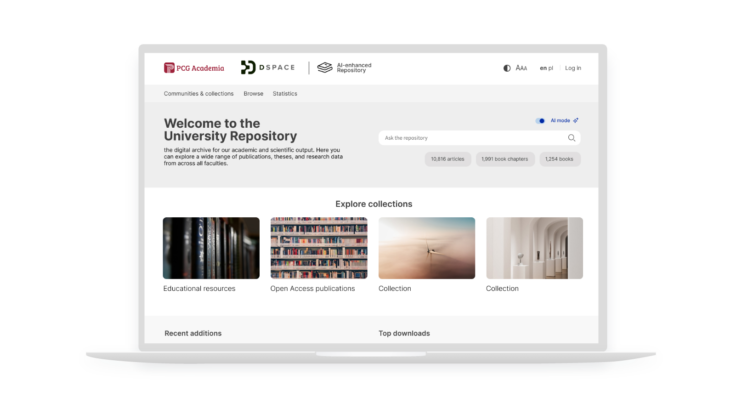Click the 1,254 books chip
Image resolution: width=742 pixels, height=408 pixels.
(560, 159)
